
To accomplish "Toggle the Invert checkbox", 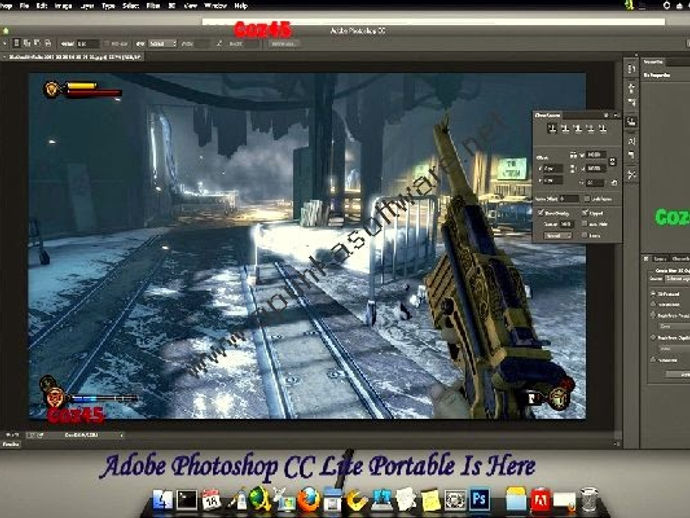I will point(584,235).
